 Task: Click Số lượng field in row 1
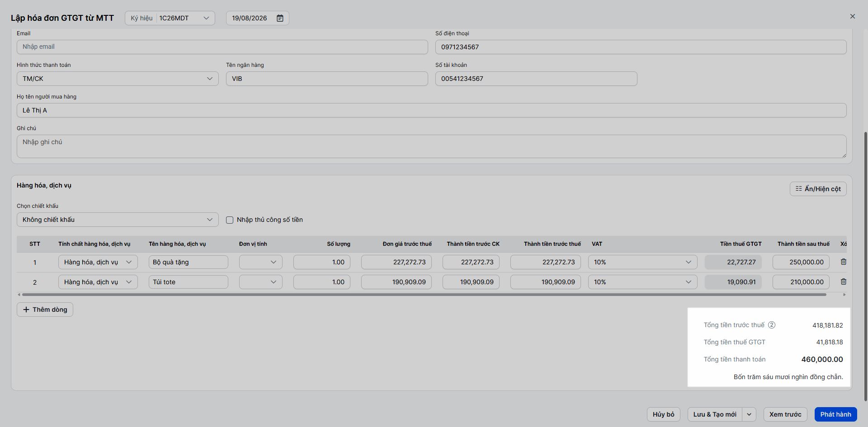pos(322,262)
